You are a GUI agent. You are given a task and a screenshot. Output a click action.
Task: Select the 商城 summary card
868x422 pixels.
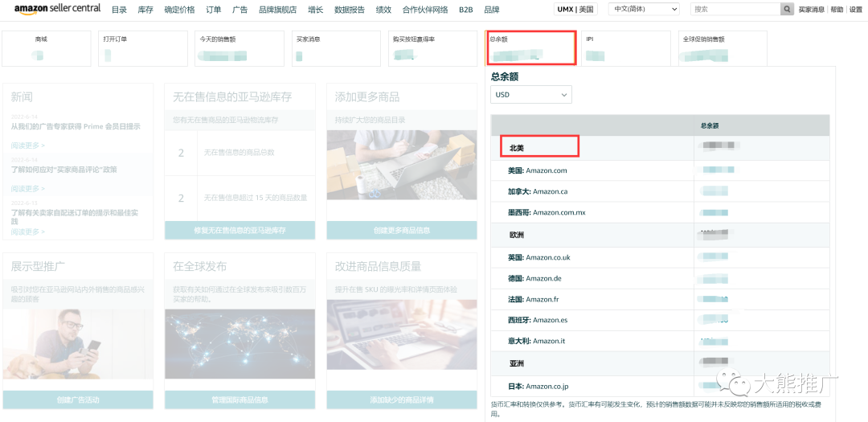[47, 48]
